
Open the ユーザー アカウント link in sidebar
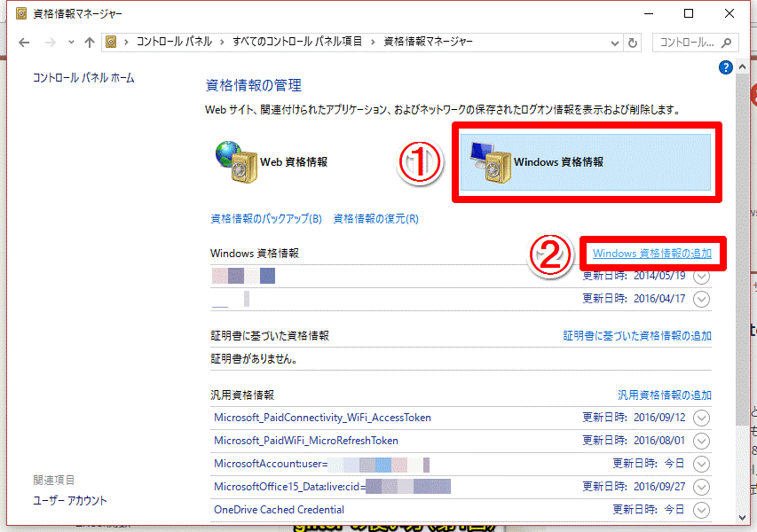click(x=69, y=500)
